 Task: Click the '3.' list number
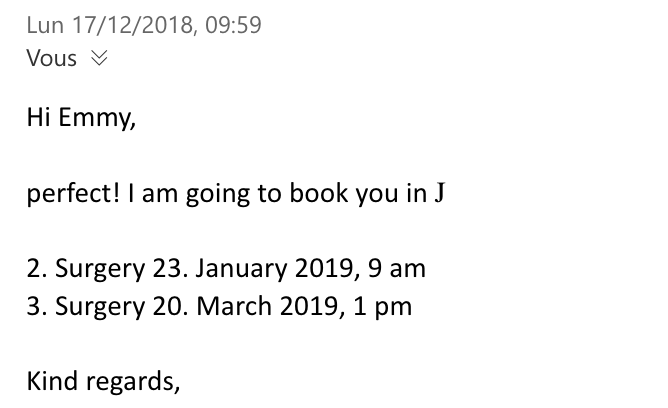(37, 306)
